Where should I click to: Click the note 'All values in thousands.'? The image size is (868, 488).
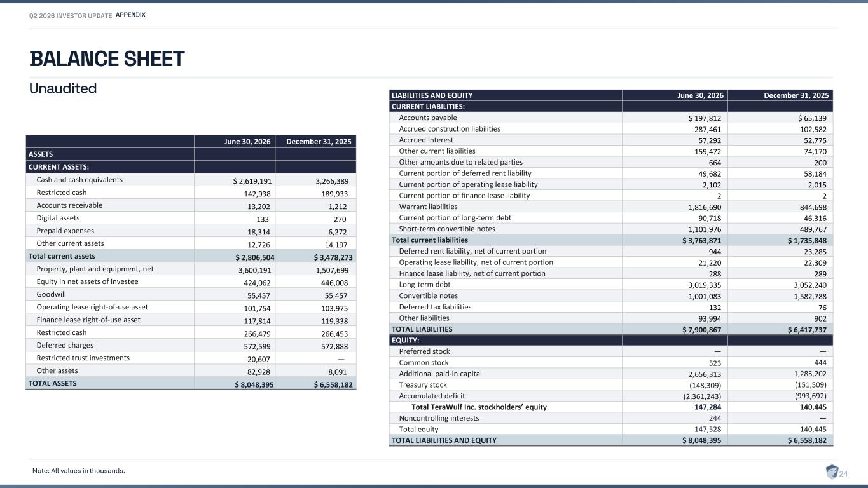pyautogui.click(x=79, y=471)
